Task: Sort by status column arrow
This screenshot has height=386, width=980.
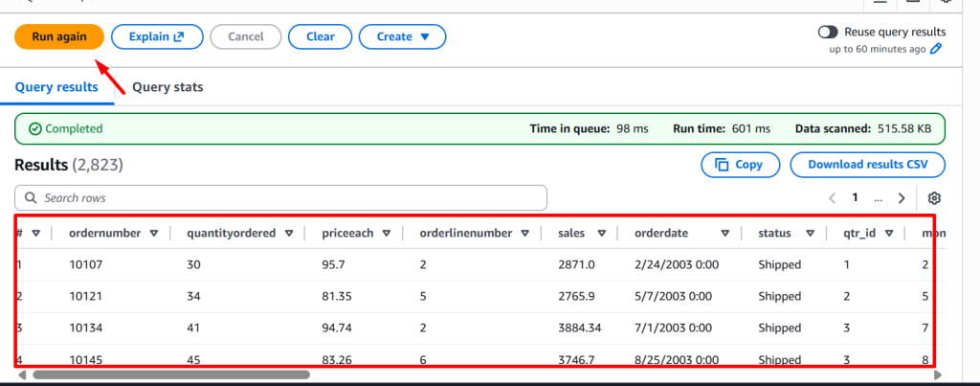Action: click(811, 233)
